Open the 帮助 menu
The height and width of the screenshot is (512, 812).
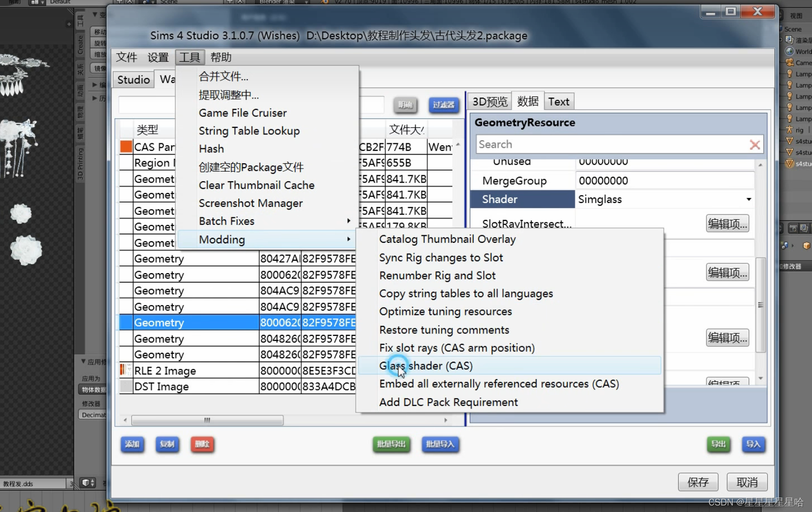pos(221,57)
